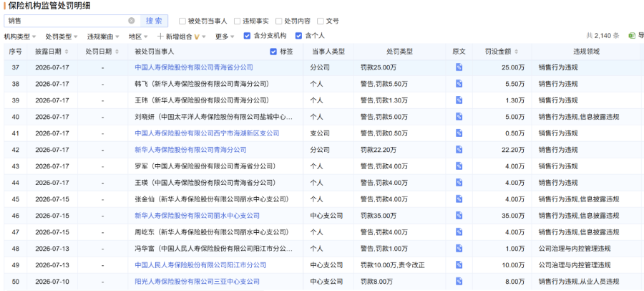Clear the search box text
Screen dimensions: 644x291
pyautogui.click(x=132, y=21)
